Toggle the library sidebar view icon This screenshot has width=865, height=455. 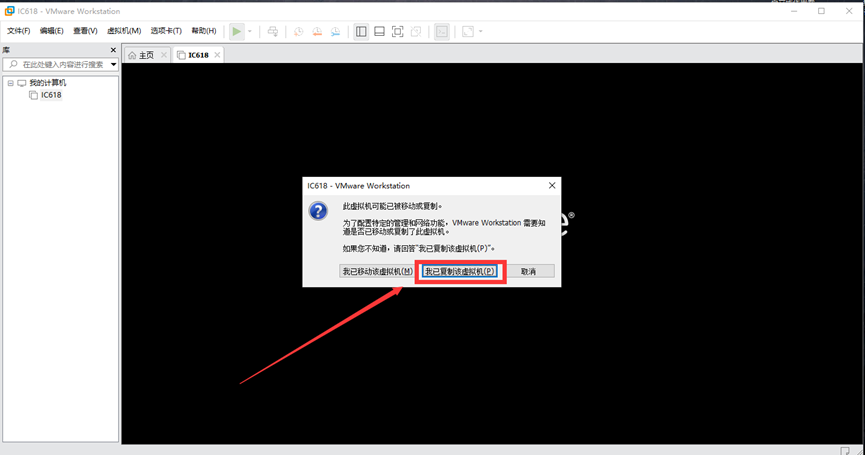pos(361,31)
